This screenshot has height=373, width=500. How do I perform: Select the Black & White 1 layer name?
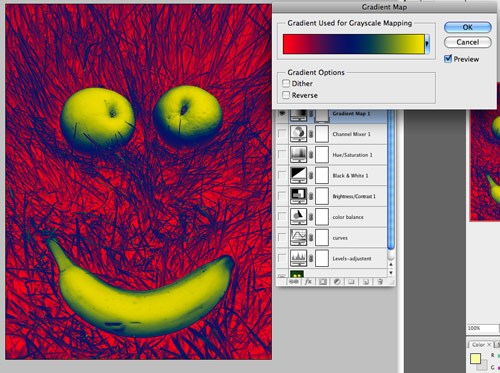[x=350, y=176]
